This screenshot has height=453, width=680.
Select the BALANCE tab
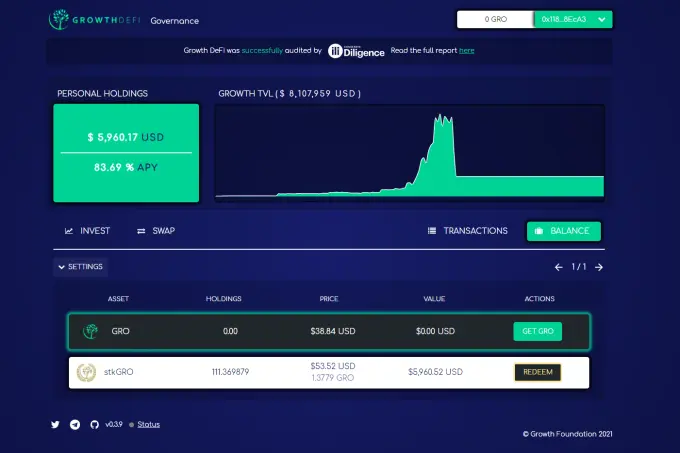564,231
